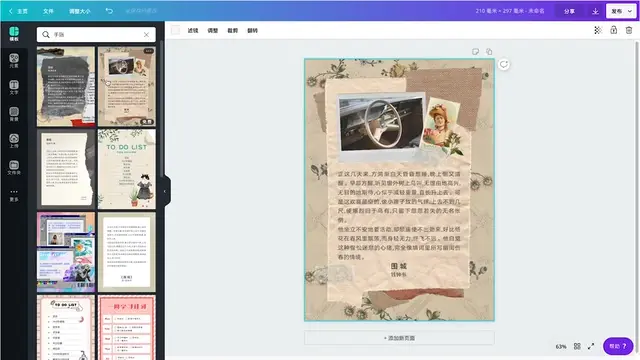This screenshot has width=640, height=360.
Task: Open the 翻转 flip options
Action: tap(253, 30)
